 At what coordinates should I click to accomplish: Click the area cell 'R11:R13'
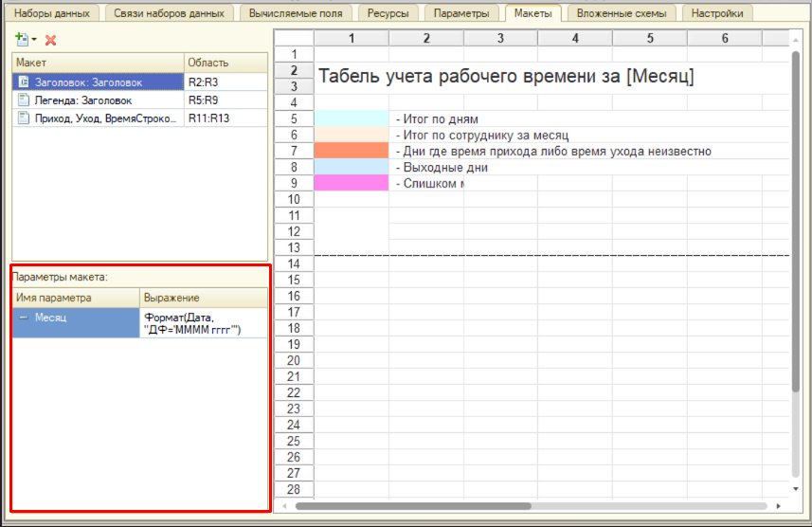click(x=226, y=118)
